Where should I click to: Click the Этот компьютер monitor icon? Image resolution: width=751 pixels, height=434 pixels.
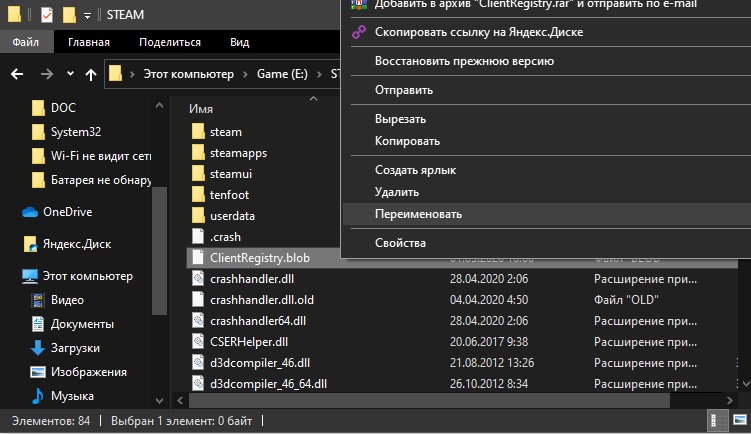[30, 276]
